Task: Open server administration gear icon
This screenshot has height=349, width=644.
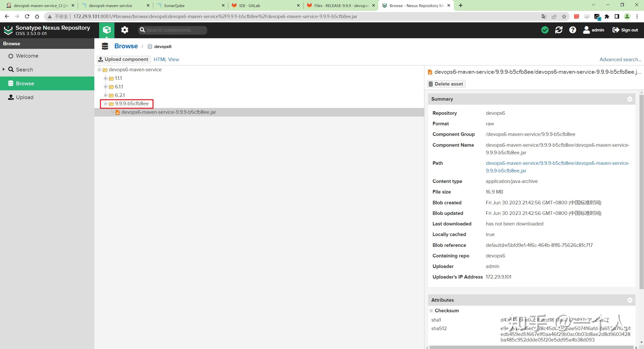Action: [x=125, y=30]
